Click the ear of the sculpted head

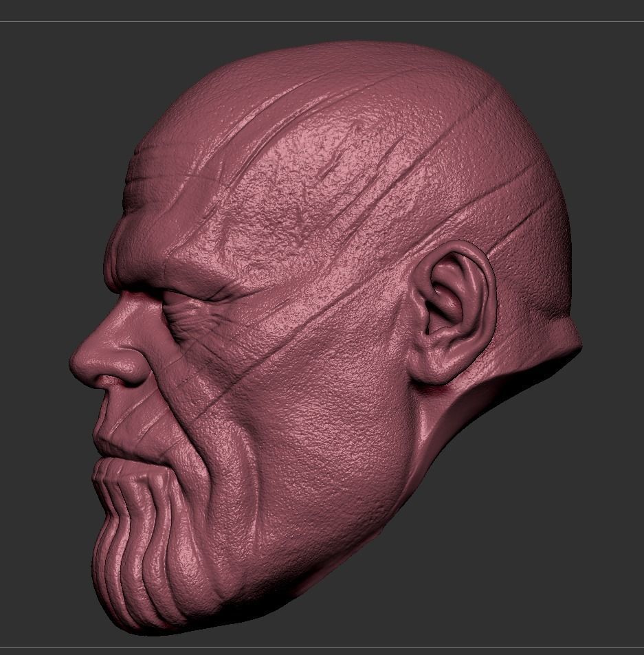tap(453, 311)
